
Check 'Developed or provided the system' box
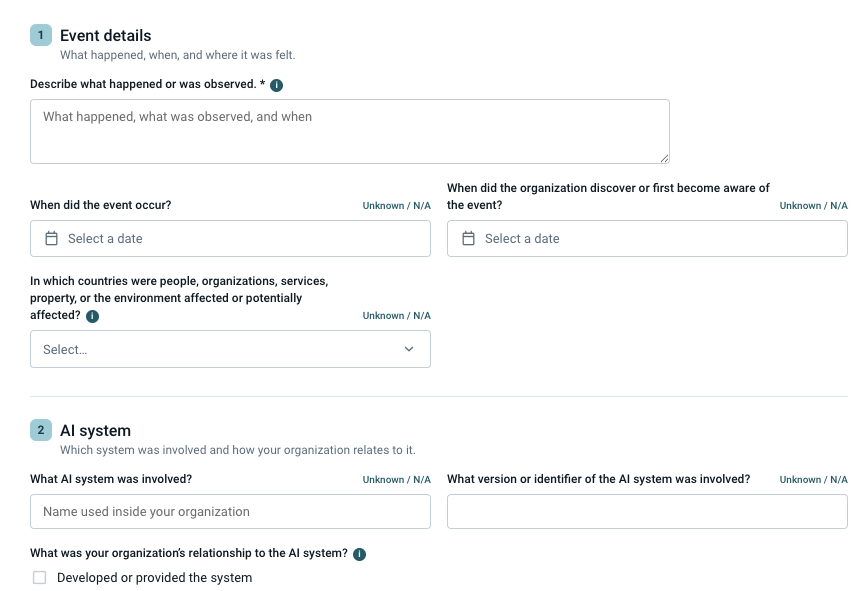point(40,577)
